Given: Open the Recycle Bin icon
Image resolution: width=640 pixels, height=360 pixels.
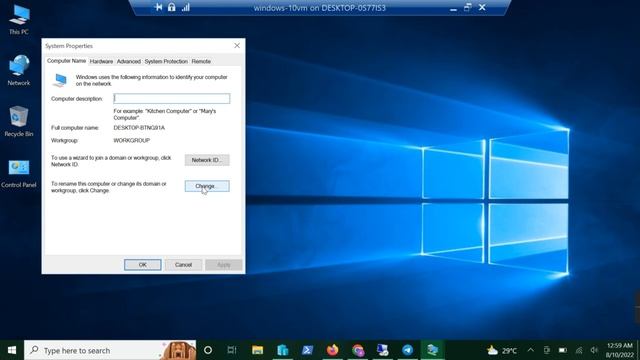Looking at the screenshot, I should tap(19, 121).
